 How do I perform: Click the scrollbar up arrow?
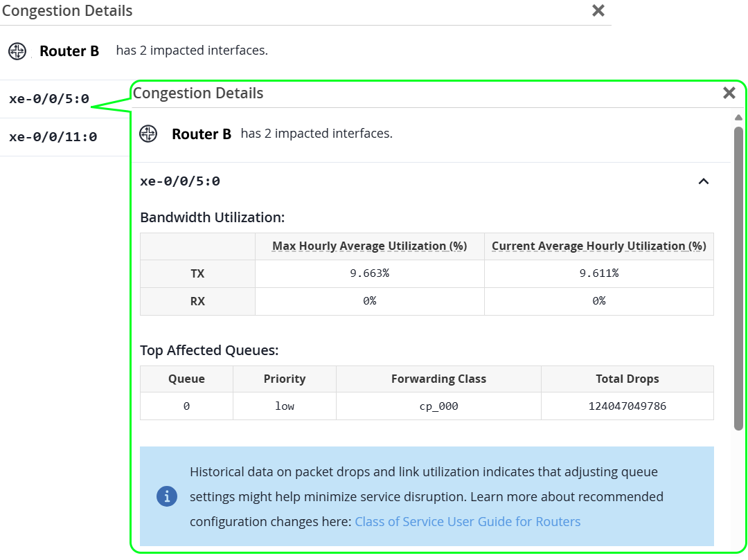738,117
